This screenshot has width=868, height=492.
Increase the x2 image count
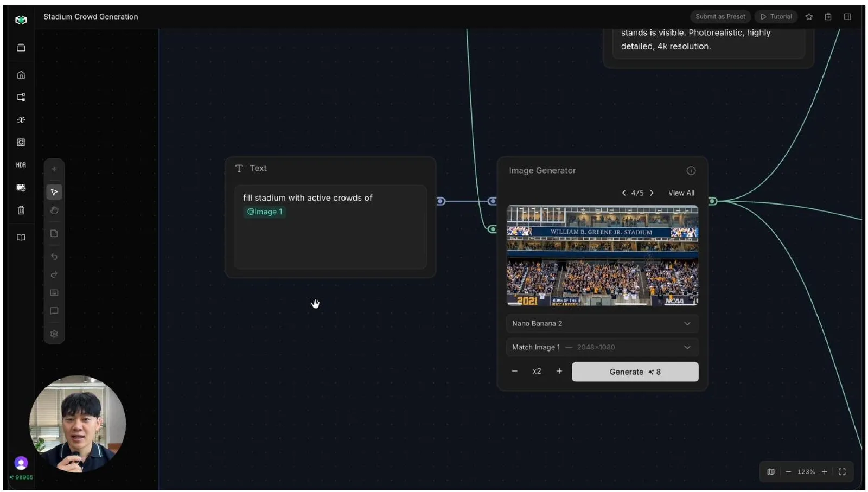coord(559,372)
